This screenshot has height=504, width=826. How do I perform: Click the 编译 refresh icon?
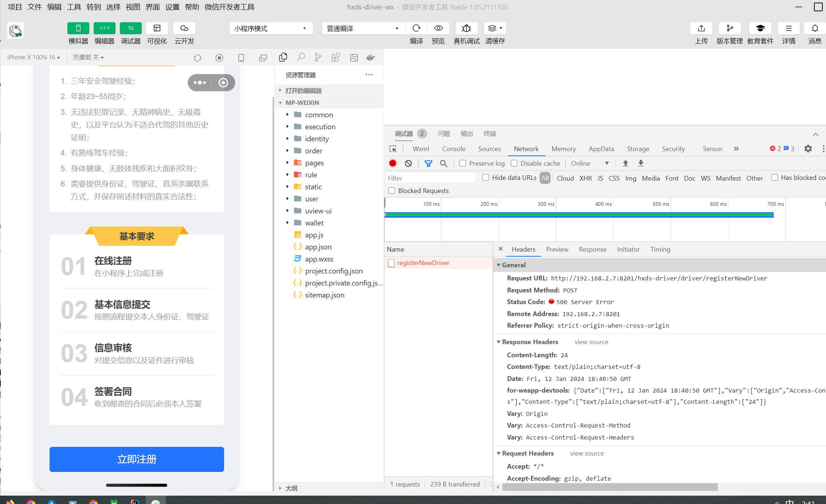416,28
